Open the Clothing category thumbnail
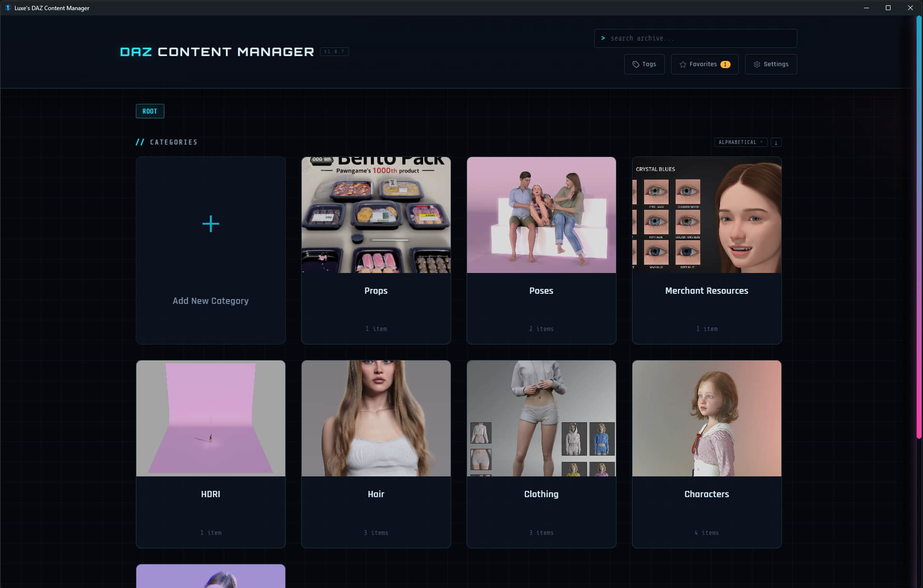This screenshot has height=588, width=923. click(x=541, y=418)
